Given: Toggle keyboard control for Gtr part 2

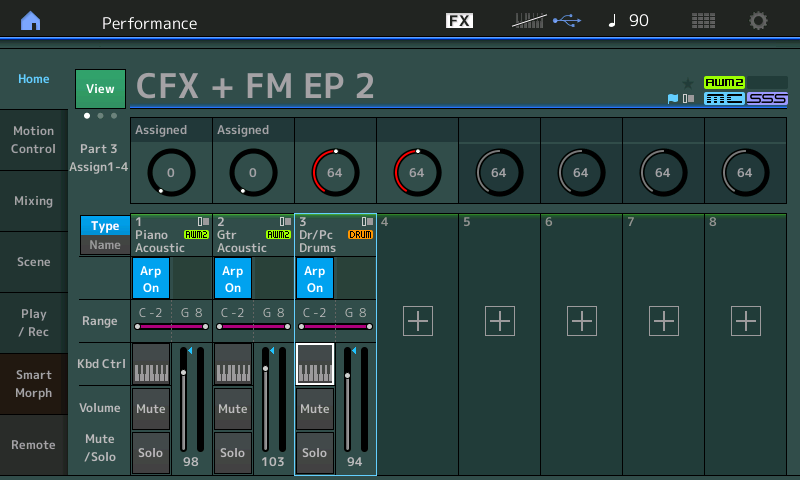Looking at the screenshot, I should [x=233, y=364].
